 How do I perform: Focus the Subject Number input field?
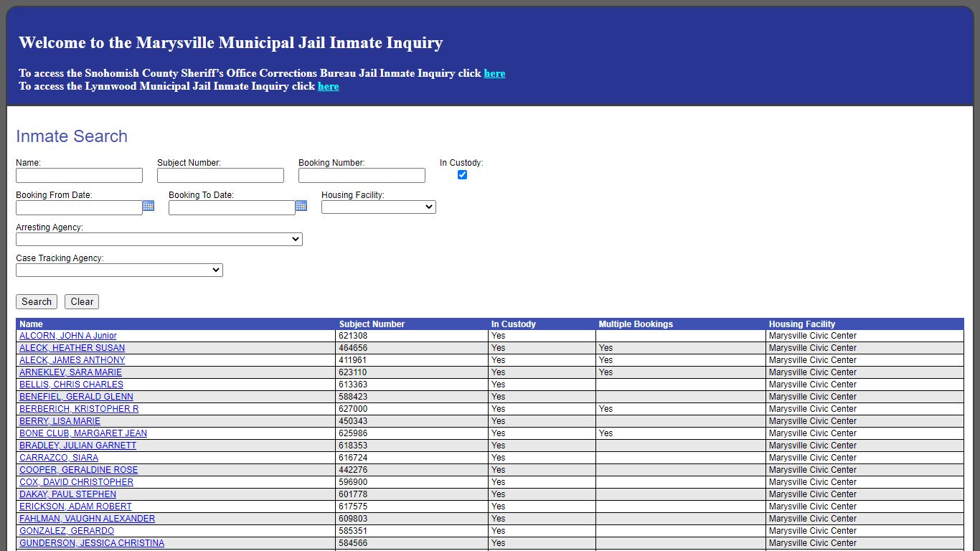coord(220,176)
